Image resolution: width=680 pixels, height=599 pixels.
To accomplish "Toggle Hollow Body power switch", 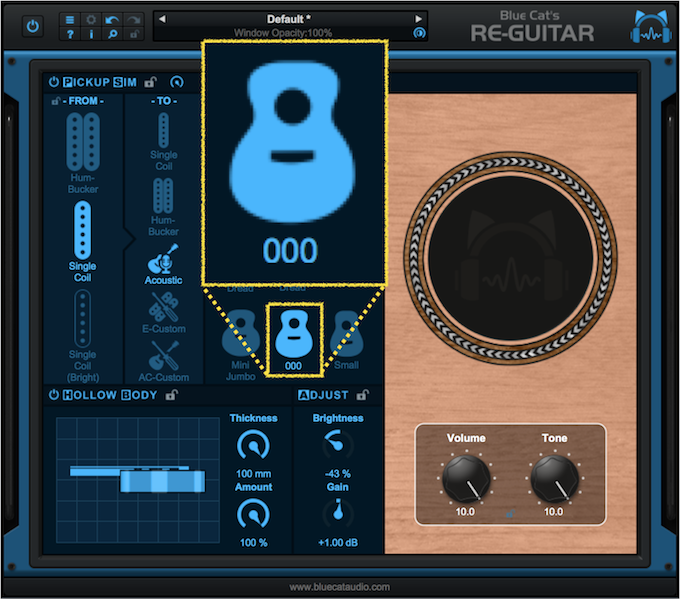I will pos(54,395).
